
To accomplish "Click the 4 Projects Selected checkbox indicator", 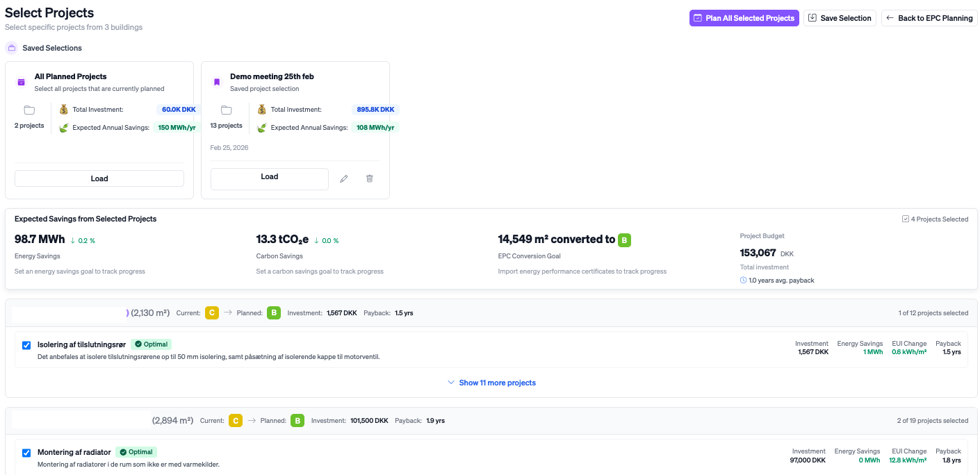I will [x=905, y=219].
